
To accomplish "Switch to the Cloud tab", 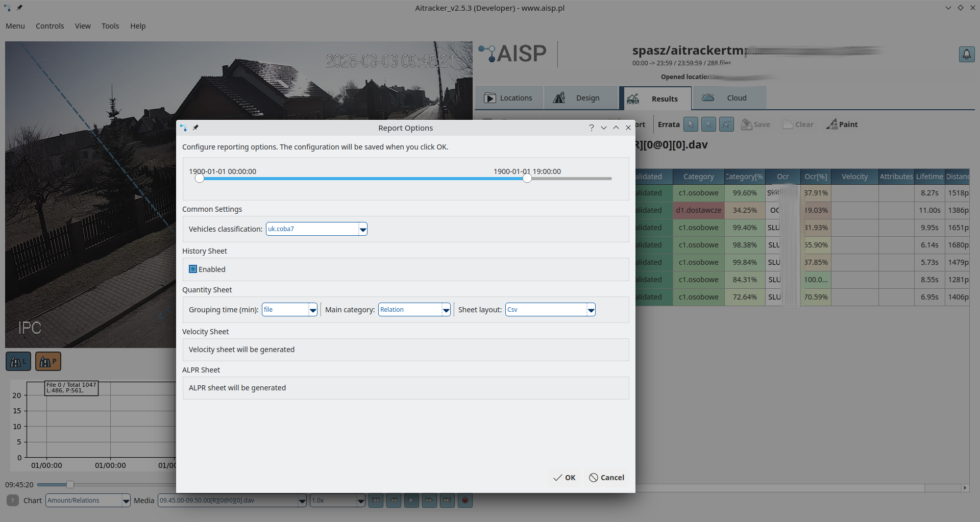I will (729, 97).
